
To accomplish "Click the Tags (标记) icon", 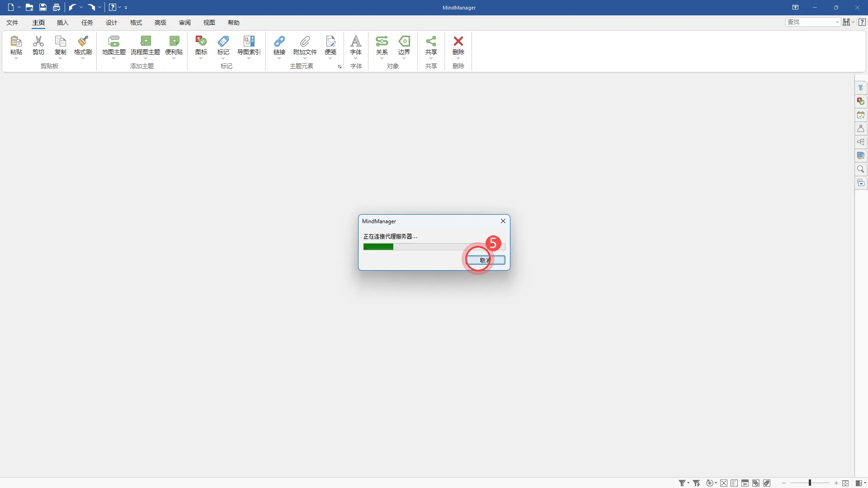I will [x=223, y=42].
